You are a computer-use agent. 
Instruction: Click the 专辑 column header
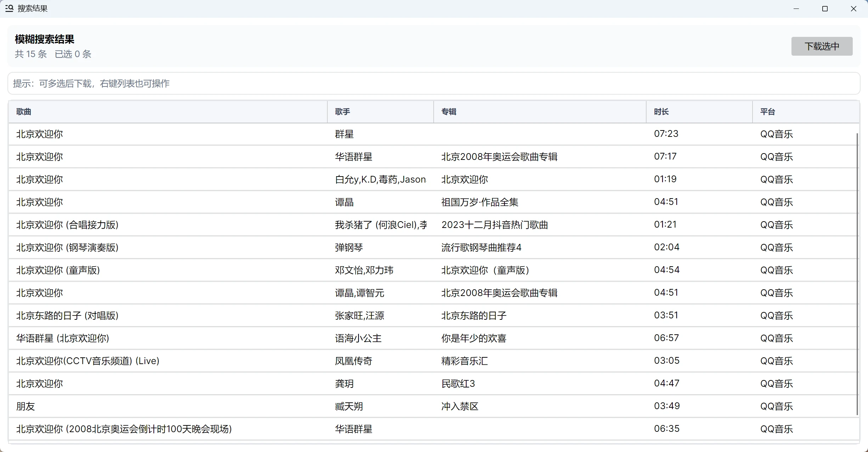pos(540,112)
